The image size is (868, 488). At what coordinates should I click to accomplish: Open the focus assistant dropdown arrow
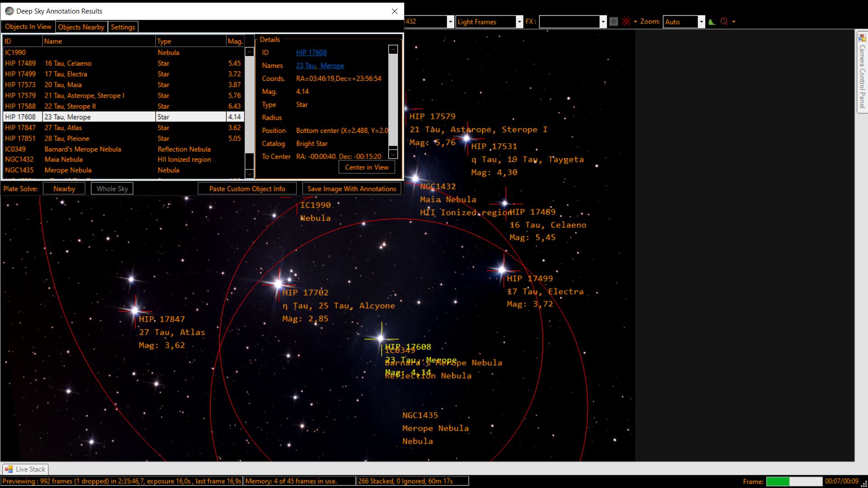click(x=734, y=22)
